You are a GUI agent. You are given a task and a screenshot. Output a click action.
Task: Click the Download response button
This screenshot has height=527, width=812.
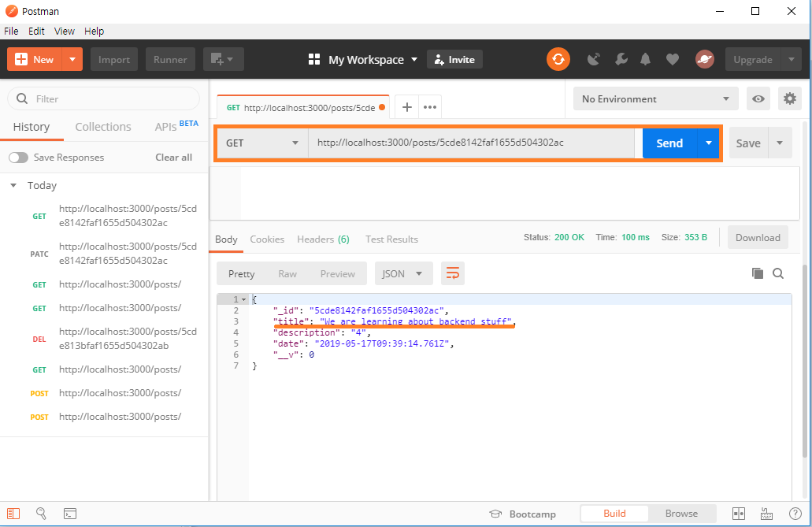[758, 237]
